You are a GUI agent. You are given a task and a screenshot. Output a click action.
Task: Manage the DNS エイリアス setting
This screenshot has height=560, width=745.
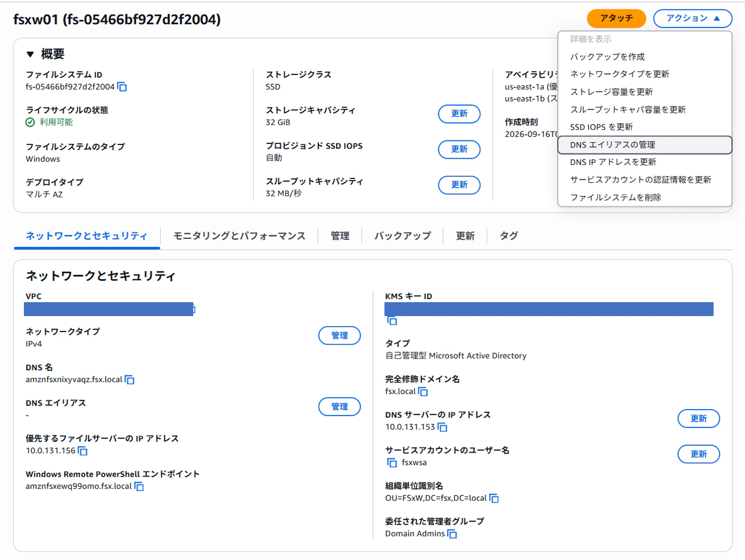pyautogui.click(x=340, y=407)
